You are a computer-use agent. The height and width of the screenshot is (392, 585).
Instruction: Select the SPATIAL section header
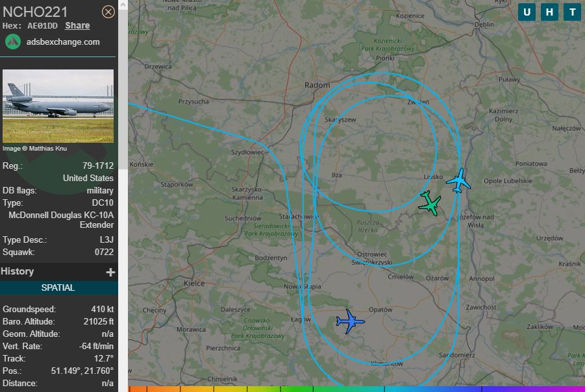58,288
